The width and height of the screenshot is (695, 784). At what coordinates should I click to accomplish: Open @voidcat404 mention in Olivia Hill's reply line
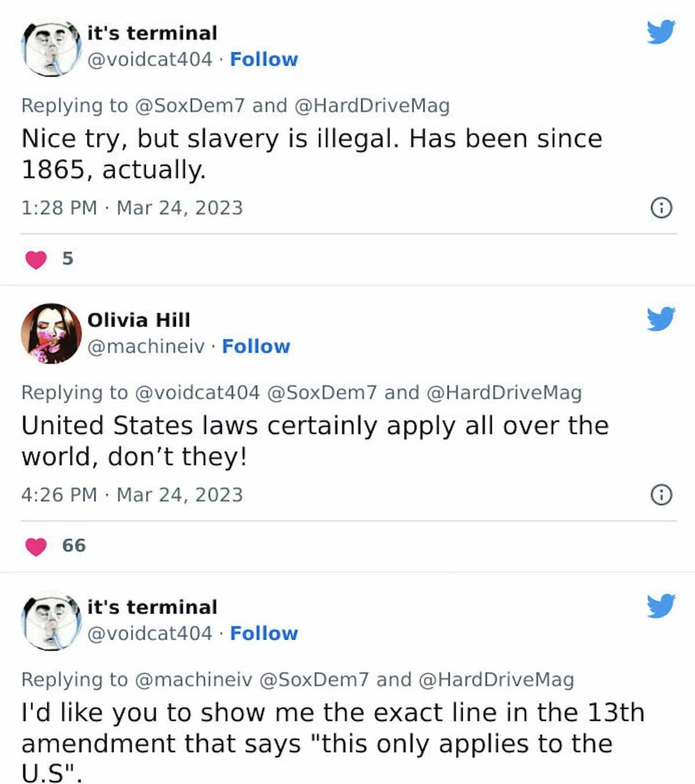(x=197, y=392)
